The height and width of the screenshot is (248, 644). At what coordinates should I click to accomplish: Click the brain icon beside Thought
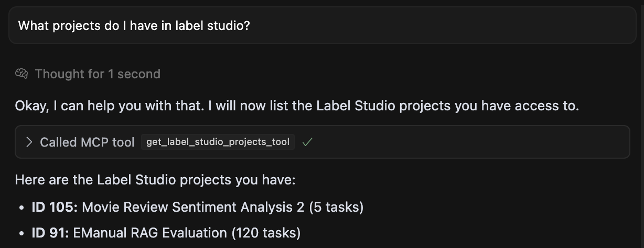tap(22, 74)
